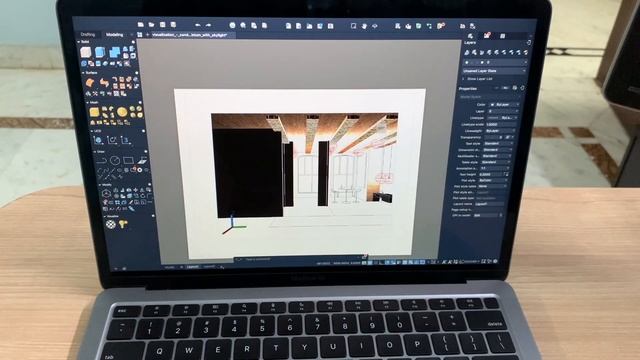Select the white Box solid tool
The width and height of the screenshot is (640, 360).
click(86, 52)
